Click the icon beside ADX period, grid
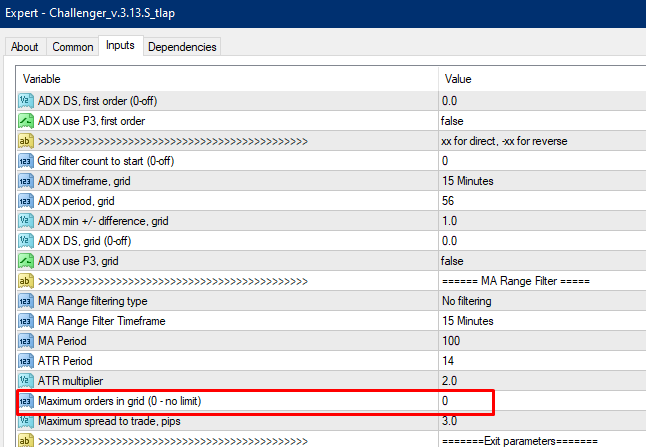This screenshot has height=447, width=646. [x=26, y=201]
